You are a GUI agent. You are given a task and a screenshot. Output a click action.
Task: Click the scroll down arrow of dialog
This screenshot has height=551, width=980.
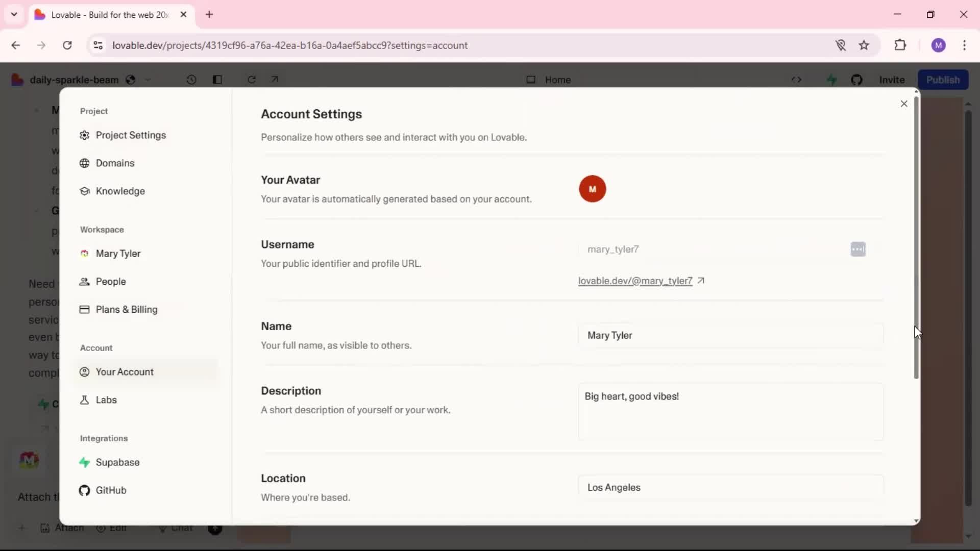[916, 521]
